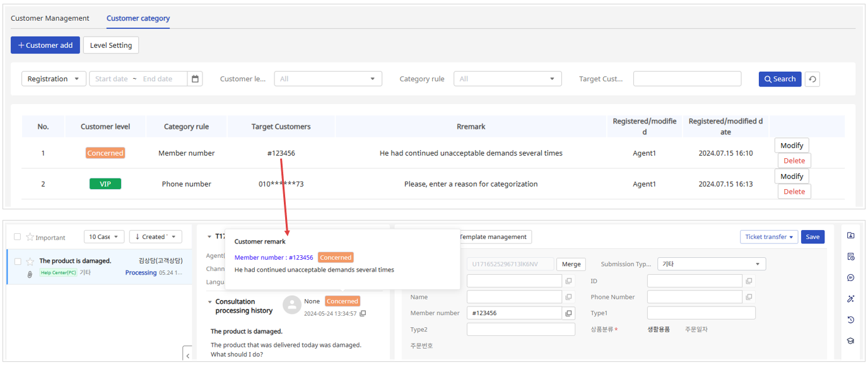
Task: Click copy icon beside the Name field
Action: coord(568,297)
